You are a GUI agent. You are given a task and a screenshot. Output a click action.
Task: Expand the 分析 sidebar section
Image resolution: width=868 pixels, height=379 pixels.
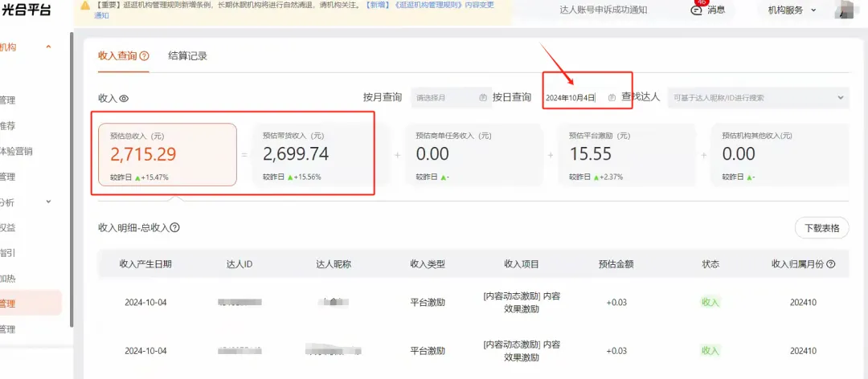tap(49, 202)
